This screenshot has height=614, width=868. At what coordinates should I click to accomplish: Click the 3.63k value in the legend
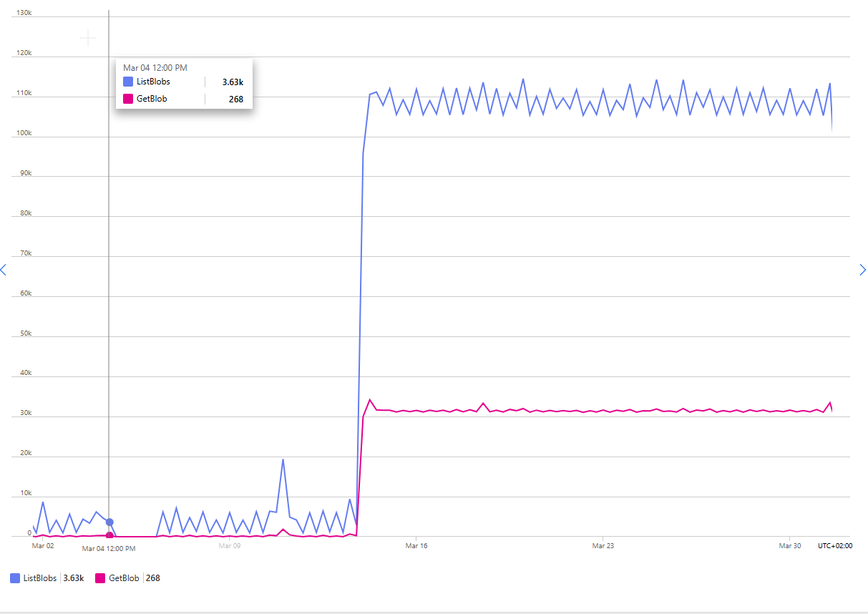tap(74, 578)
